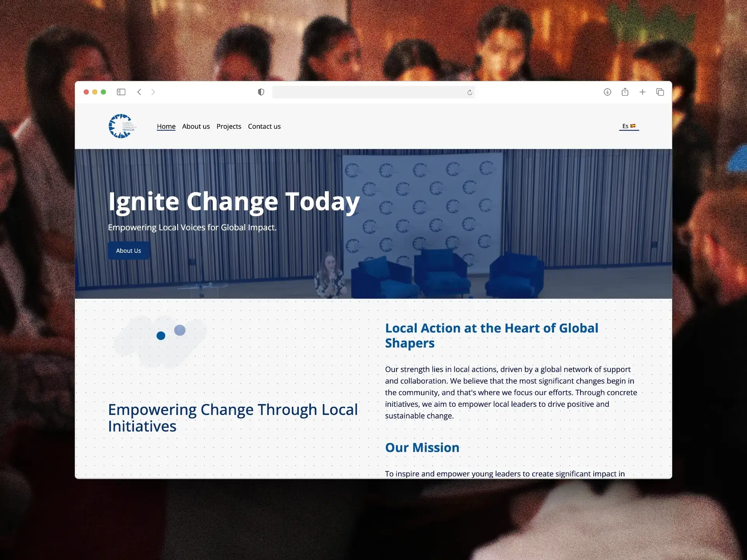Click the Es language dropdown selector
Image resolution: width=747 pixels, height=560 pixels.
pyautogui.click(x=629, y=126)
